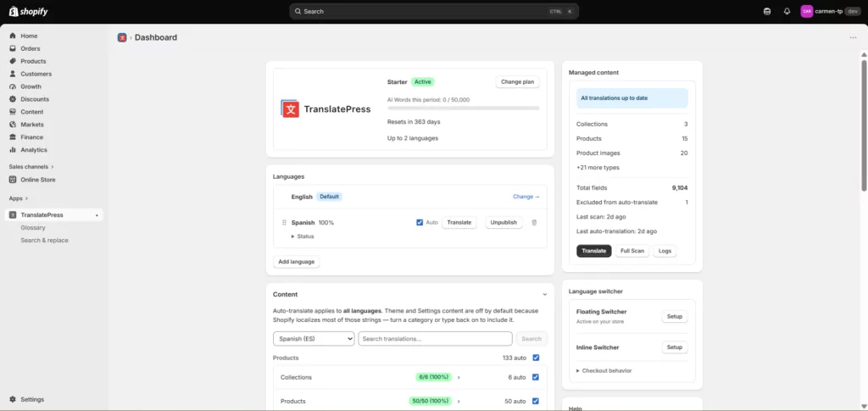Click the dark Translate button in Managed content
The height and width of the screenshot is (411, 868).
coord(594,251)
